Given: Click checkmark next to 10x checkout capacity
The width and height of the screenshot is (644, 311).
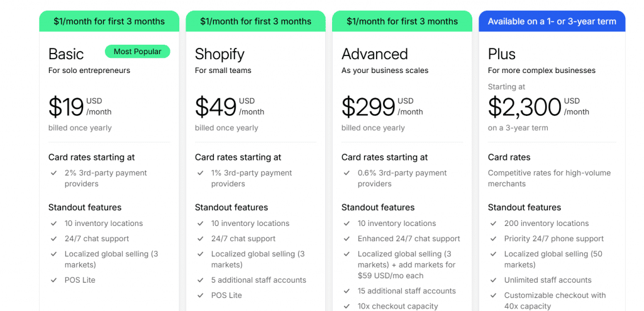Looking at the screenshot, I should pyautogui.click(x=347, y=306).
